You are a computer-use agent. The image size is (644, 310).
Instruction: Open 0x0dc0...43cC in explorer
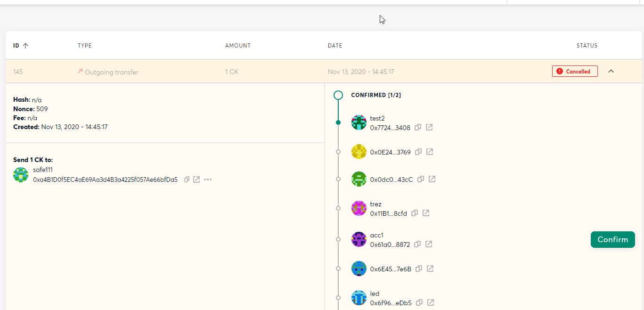[432, 179]
